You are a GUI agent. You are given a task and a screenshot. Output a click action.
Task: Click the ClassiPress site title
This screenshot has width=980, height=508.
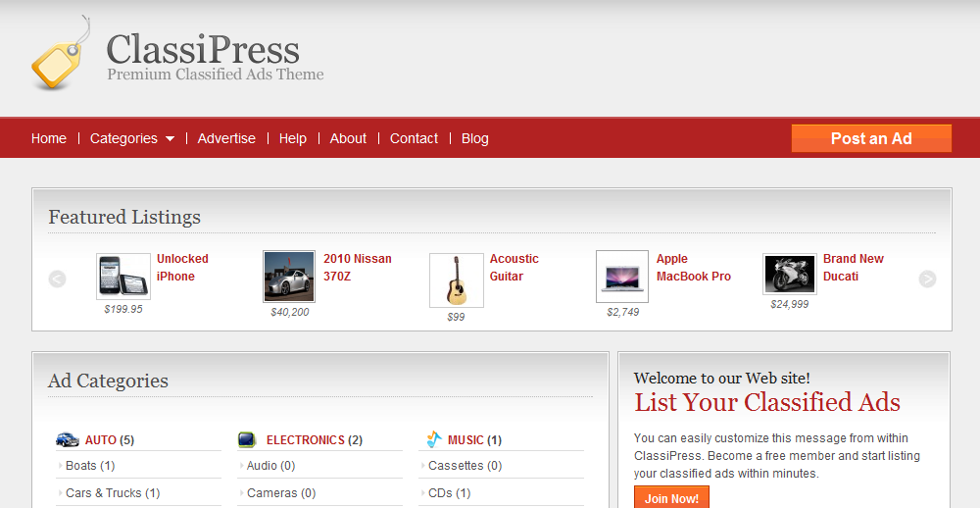[203, 49]
